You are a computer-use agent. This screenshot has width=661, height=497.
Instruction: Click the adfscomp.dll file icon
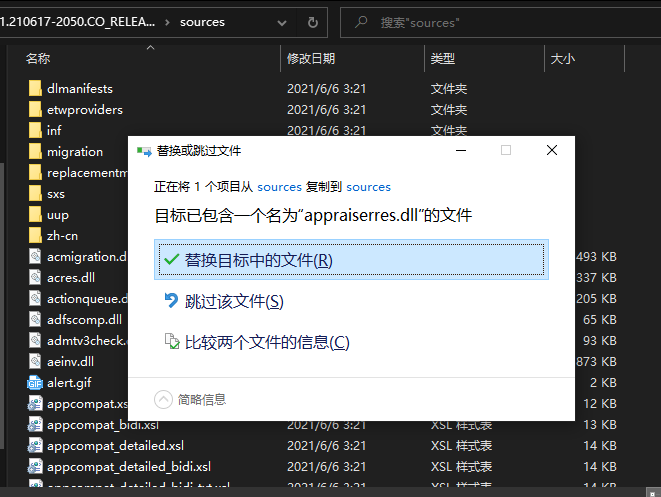tap(35, 320)
